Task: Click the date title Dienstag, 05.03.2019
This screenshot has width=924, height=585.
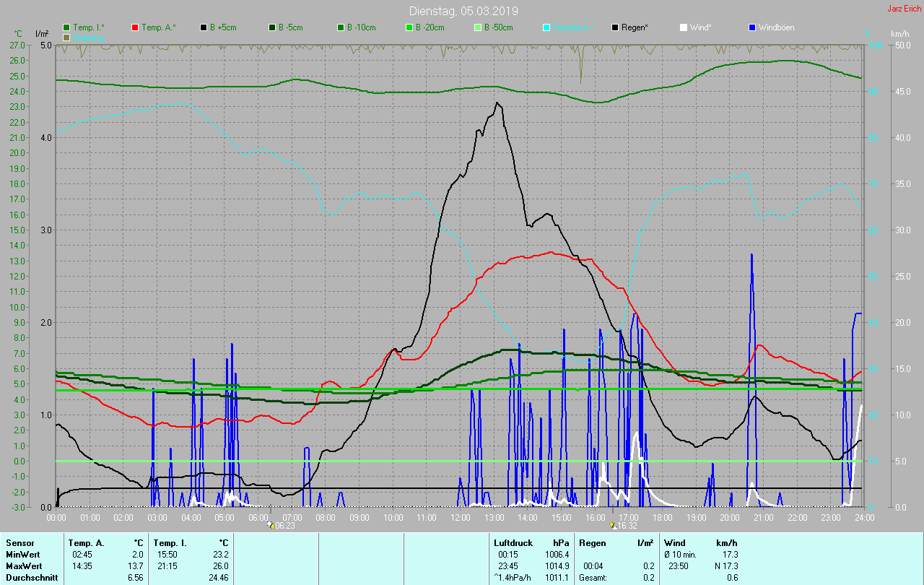Action: point(463,11)
